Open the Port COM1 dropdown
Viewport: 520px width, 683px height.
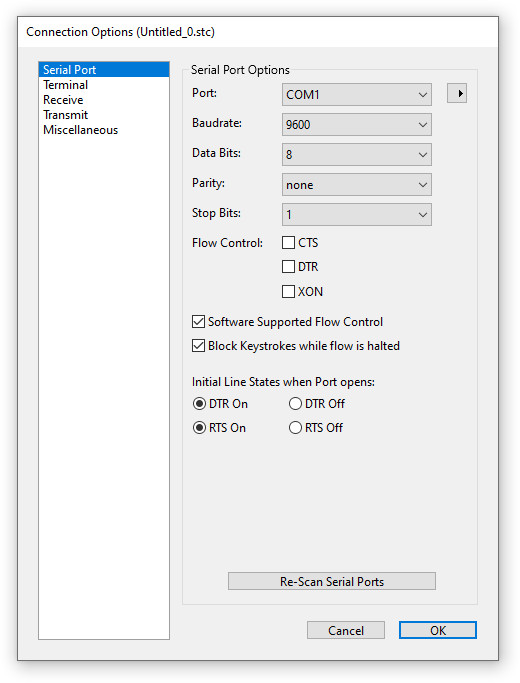pyautogui.click(x=357, y=95)
